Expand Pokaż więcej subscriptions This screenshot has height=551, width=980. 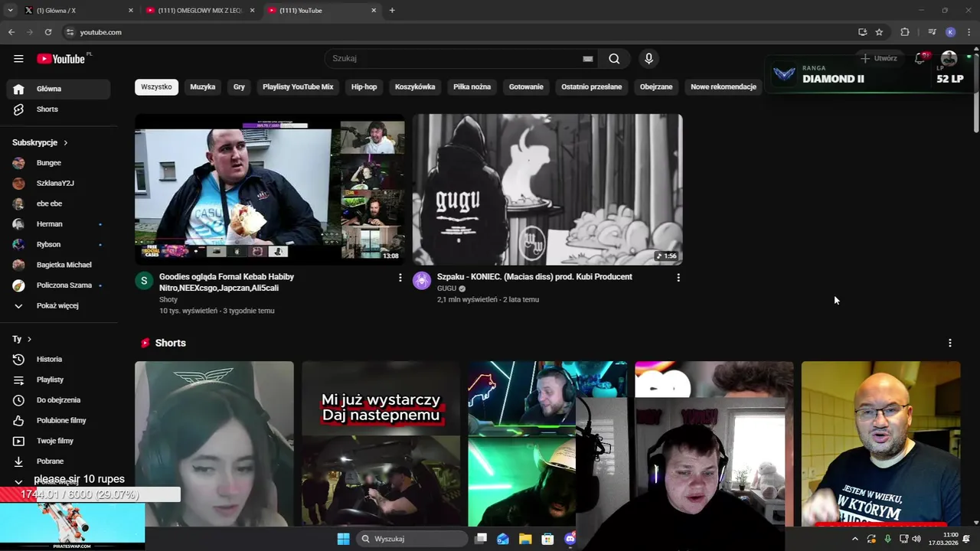tap(59, 306)
